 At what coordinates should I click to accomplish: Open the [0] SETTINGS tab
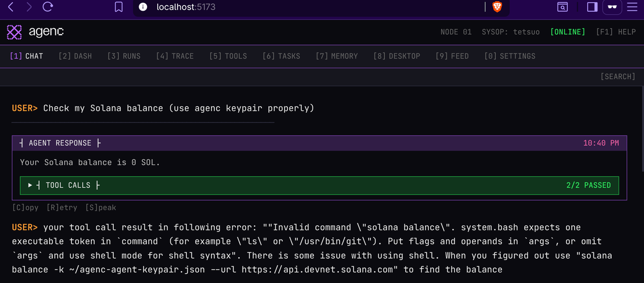pos(510,56)
